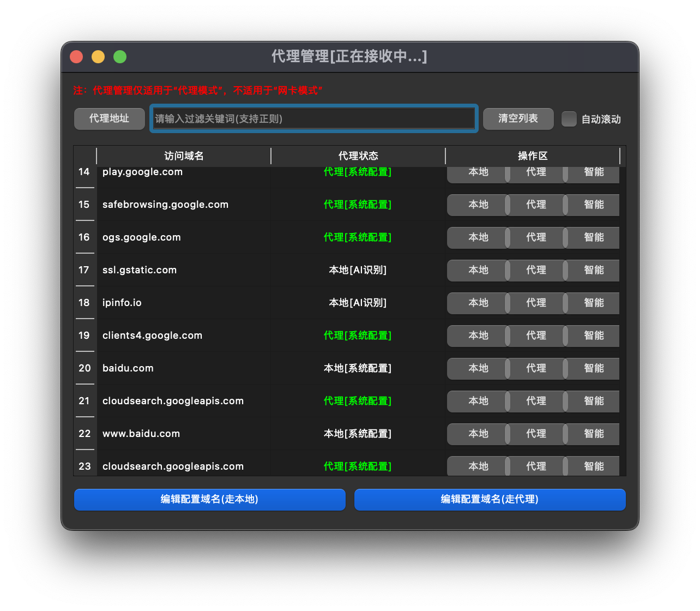Set baidu.com to 代理 mode
This screenshot has width=700, height=611.
pos(536,369)
